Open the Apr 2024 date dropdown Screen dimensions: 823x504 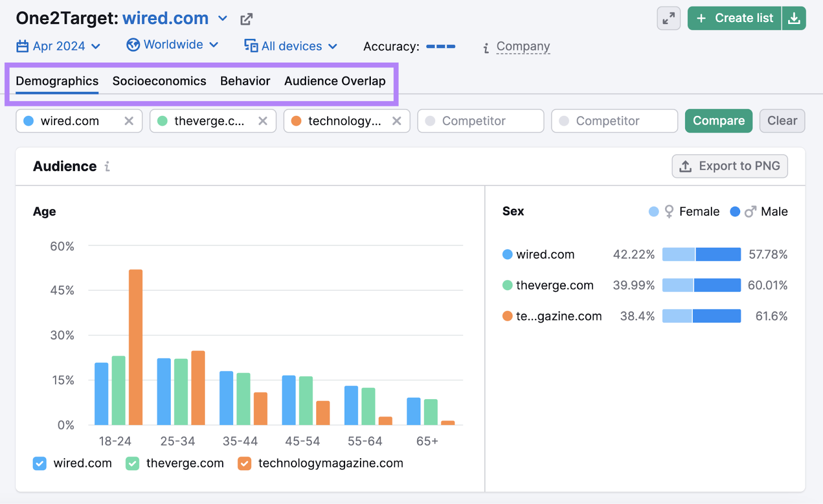click(x=58, y=46)
